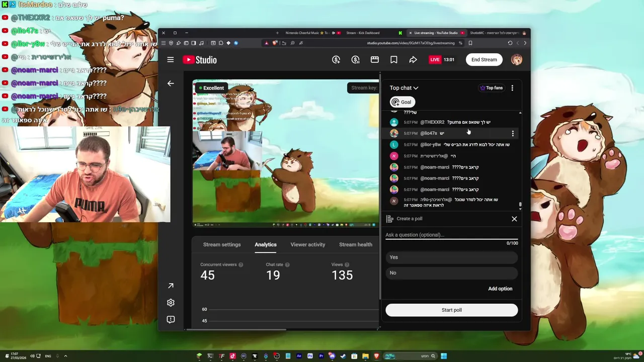644x362 pixels.
Task: Focus the Ask a question poll field
Action: click(x=452, y=235)
